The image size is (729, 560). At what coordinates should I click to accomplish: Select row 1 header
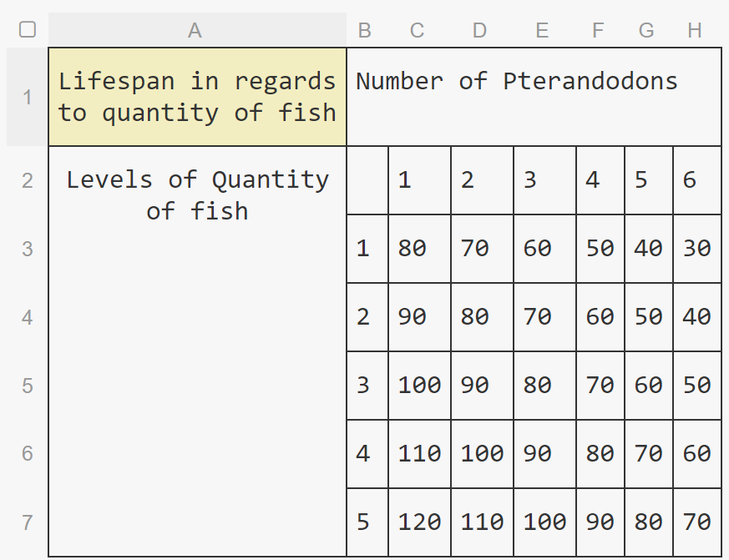click(x=28, y=97)
